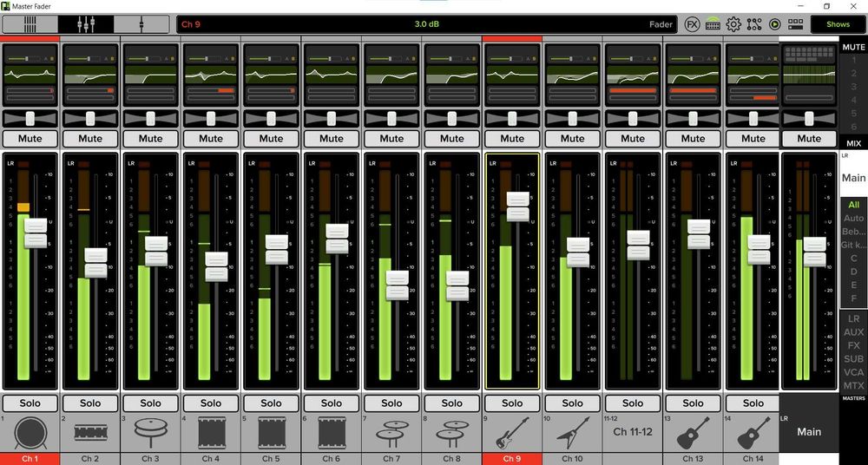Viewport: 868px width, 465px height.
Task: Click the Ch 11-12 name button
Action: (x=633, y=432)
